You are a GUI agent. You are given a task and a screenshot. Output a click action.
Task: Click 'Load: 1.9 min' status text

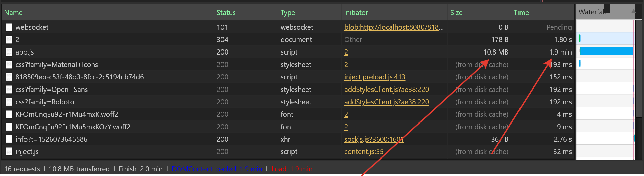coord(292,169)
